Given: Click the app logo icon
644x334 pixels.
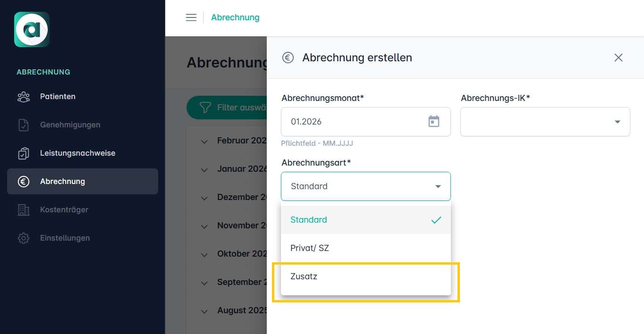Looking at the screenshot, I should pos(32,29).
